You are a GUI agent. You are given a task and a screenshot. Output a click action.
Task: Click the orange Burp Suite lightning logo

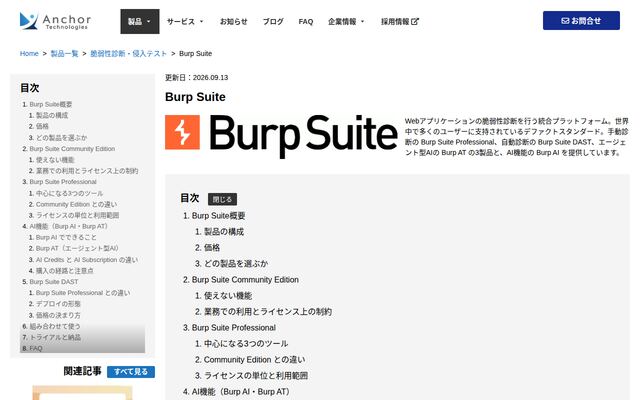[182, 132]
